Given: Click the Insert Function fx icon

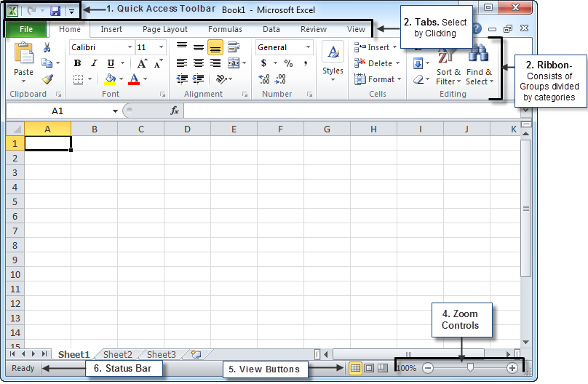Looking at the screenshot, I should coord(175,111).
